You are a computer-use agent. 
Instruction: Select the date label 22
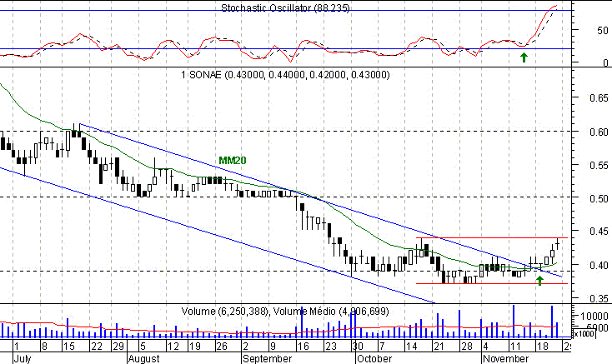click(96, 347)
